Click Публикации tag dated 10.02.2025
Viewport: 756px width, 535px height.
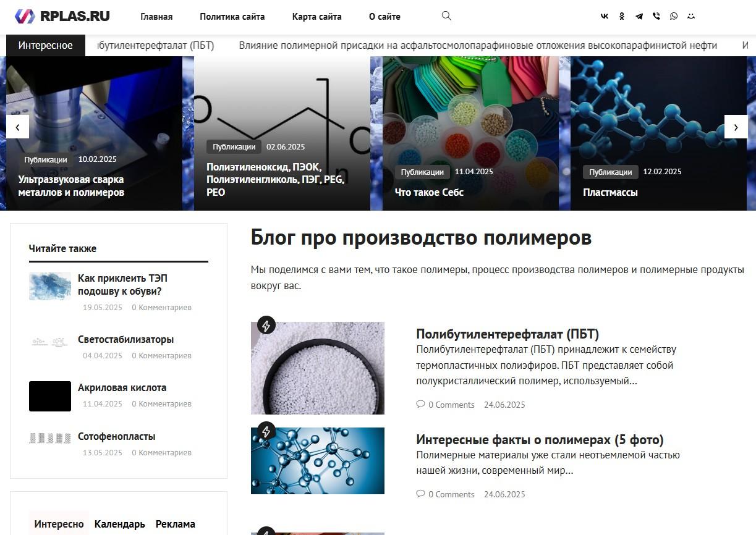point(46,159)
